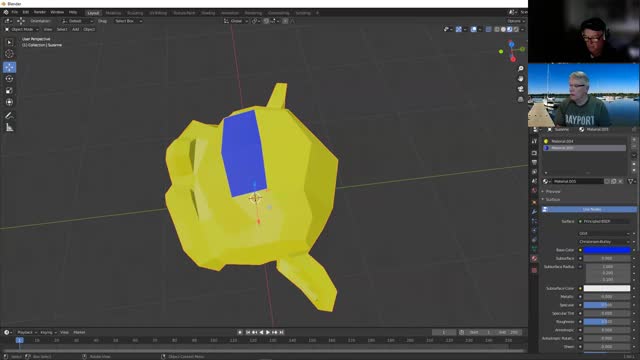The height and width of the screenshot is (360, 640).
Task: Switch to solid viewport shading
Action: pos(503,29)
